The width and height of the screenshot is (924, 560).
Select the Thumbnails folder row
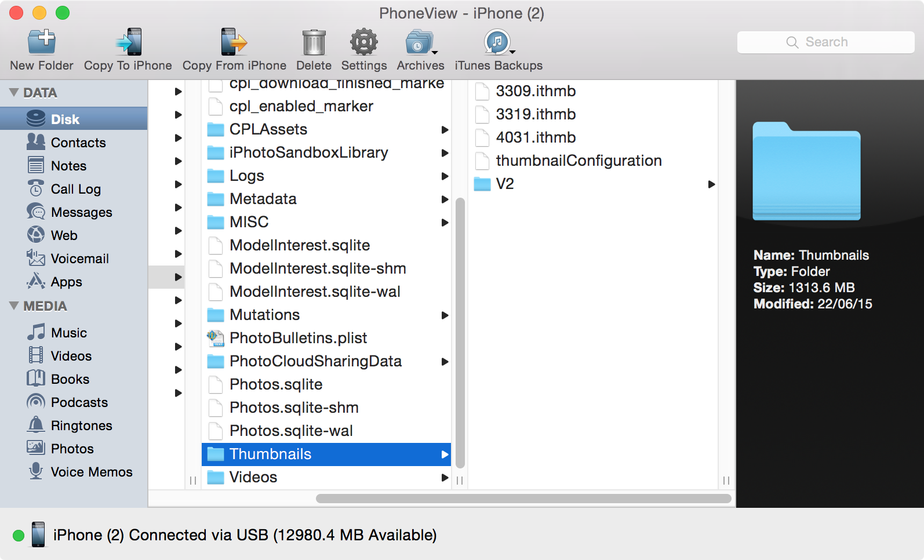tap(326, 454)
